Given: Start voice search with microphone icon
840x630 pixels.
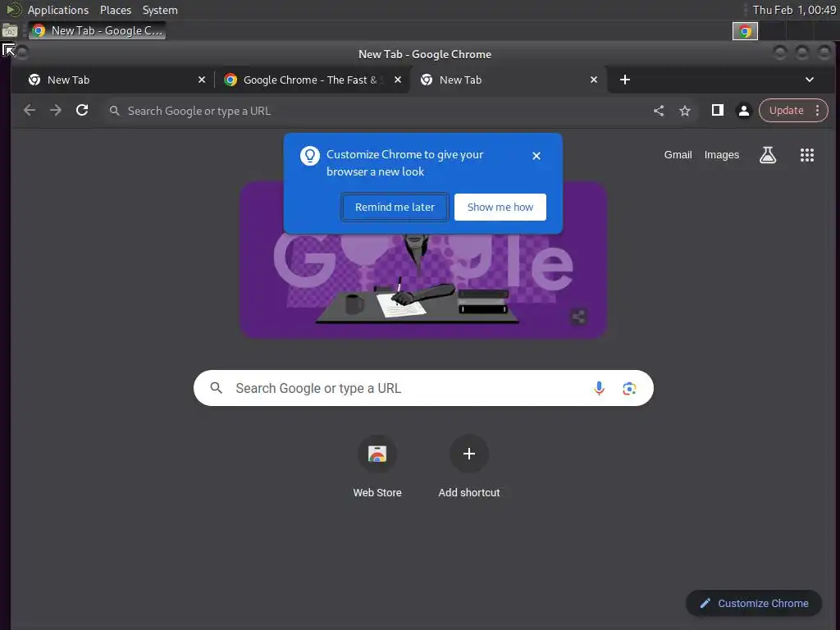Looking at the screenshot, I should [599, 388].
